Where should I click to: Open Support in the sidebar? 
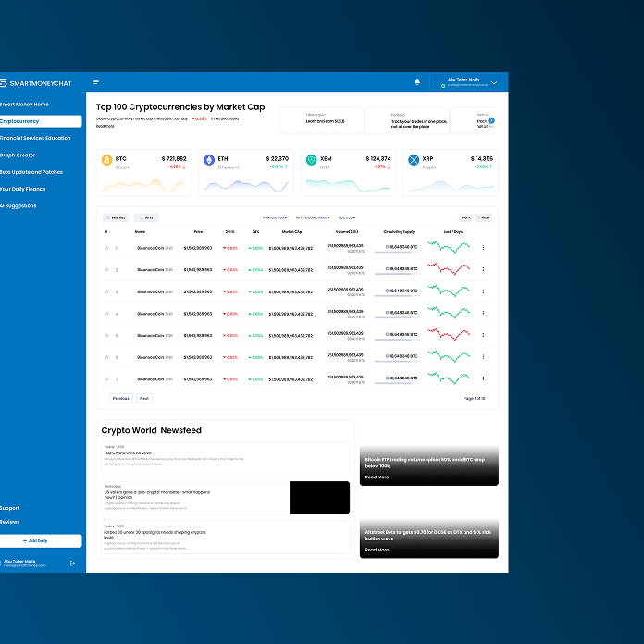point(9,508)
